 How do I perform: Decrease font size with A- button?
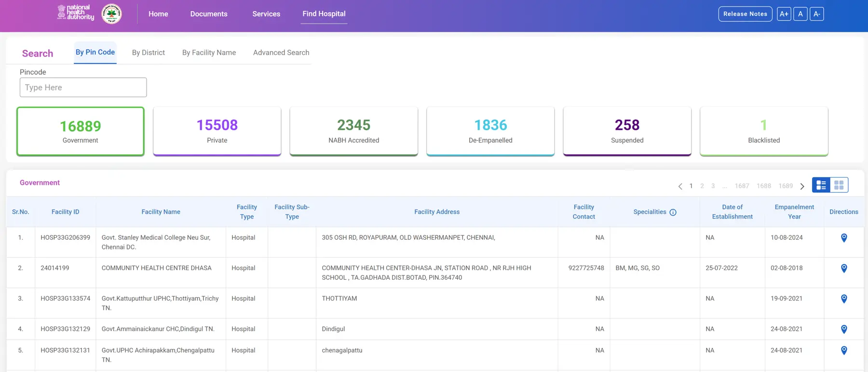tap(816, 14)
